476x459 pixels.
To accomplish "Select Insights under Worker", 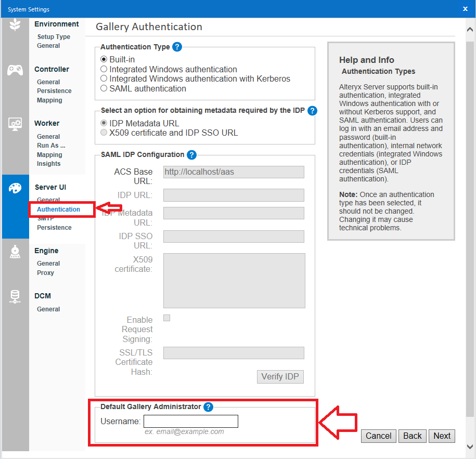I will (48, 163).
